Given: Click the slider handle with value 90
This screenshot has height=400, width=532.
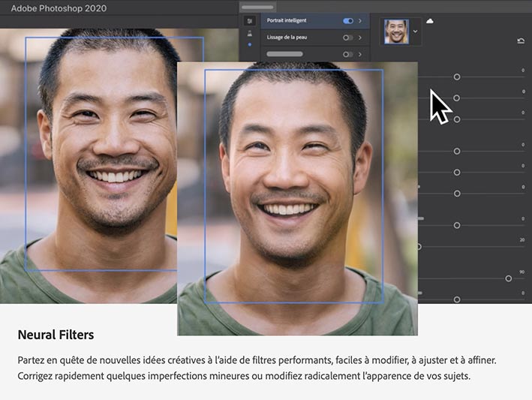Looking at the screenshot, I should (x=508, y=278).
